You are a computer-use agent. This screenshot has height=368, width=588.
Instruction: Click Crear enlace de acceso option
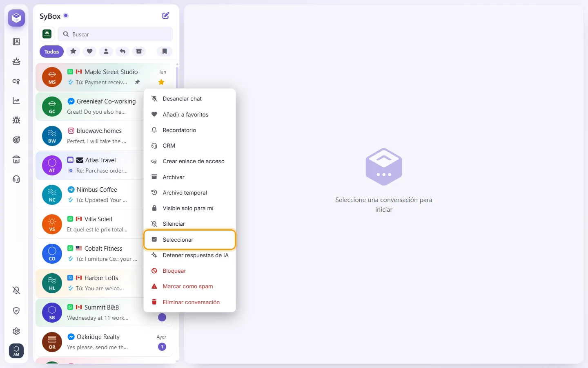[x=190, y=161]
